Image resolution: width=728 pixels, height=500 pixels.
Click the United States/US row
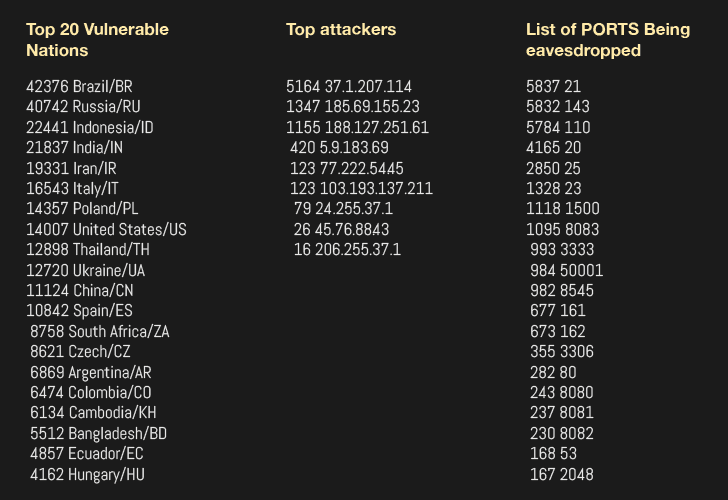pos(106,229)
